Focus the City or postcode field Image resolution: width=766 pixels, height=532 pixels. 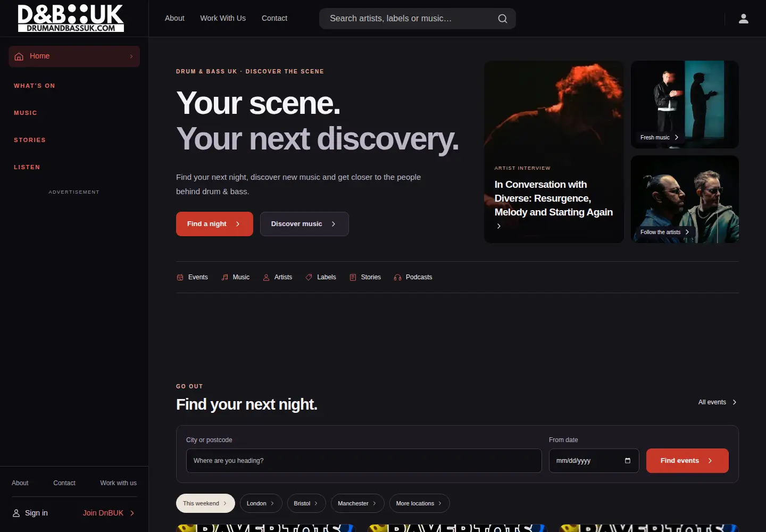coord(364,461)
